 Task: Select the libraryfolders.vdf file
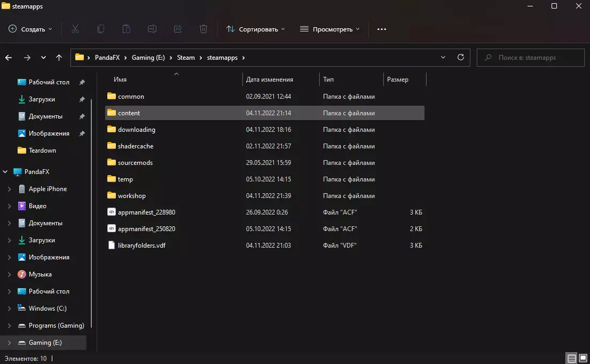pos(141,246)
